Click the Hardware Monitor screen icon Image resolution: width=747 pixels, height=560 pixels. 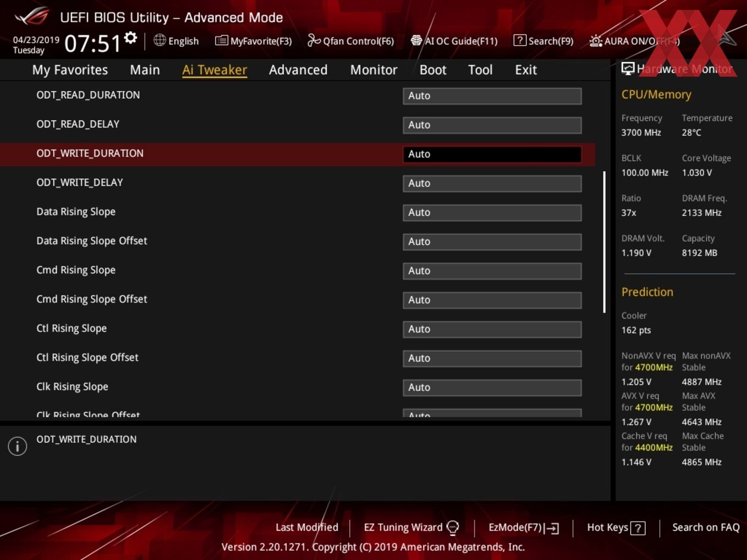click(x=628, y=69)
